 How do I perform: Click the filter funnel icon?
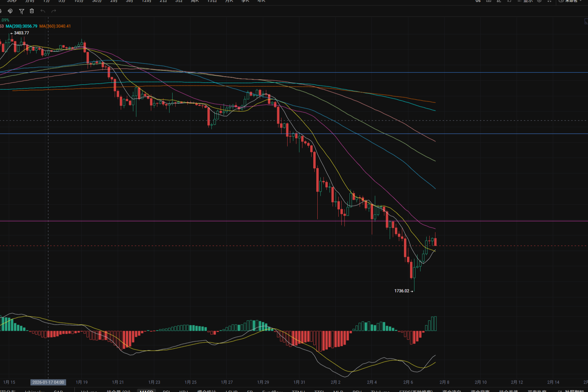pos(21,11)
